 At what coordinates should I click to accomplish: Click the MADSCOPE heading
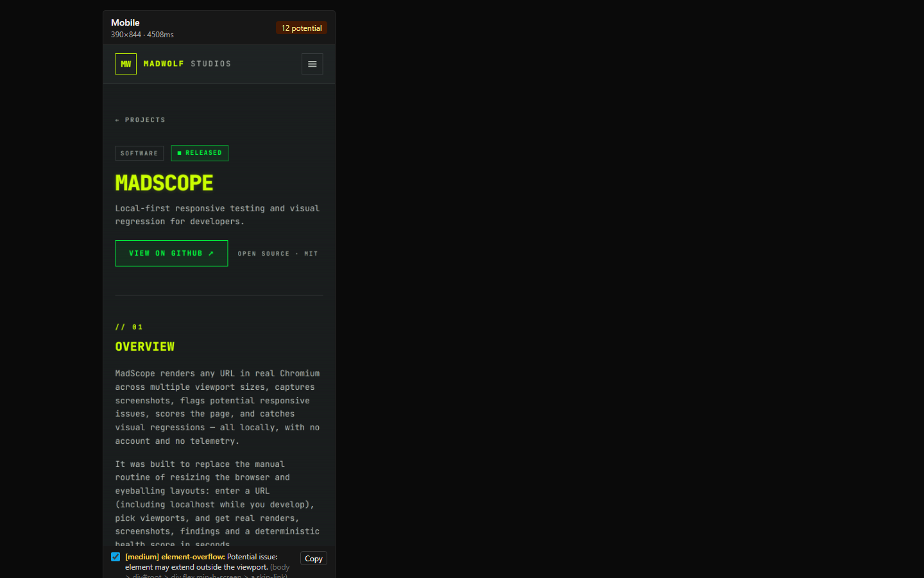tap(164, 183)
